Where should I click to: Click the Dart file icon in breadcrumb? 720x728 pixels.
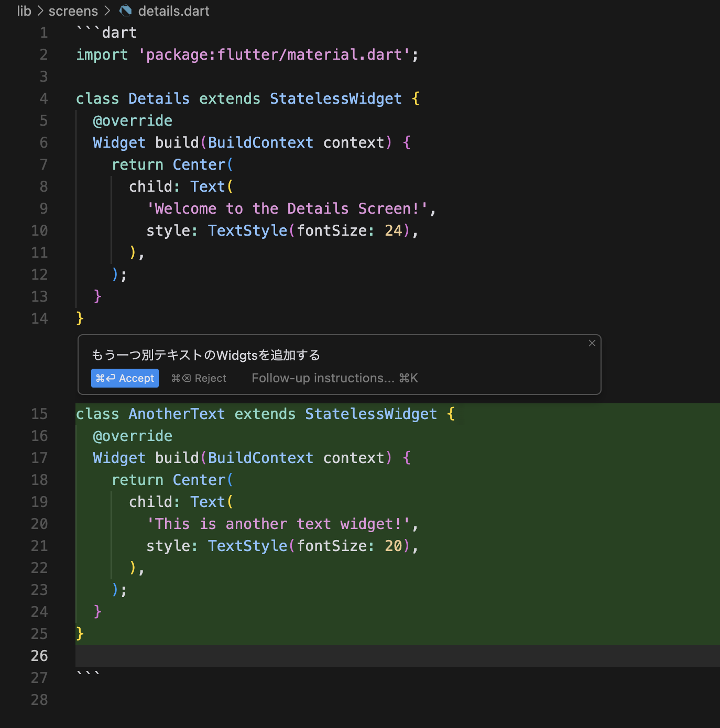[125, 11]
